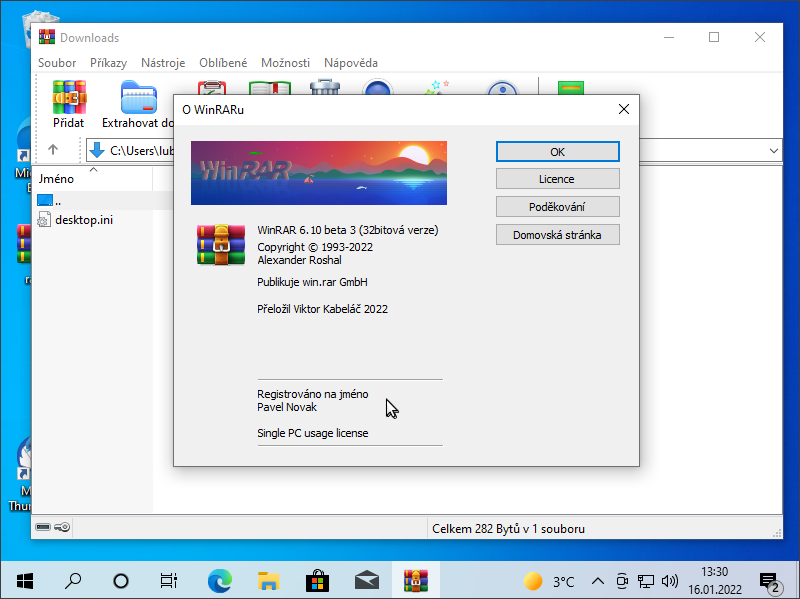Screen dimensions: 800x599
Task: Click the drive icon in status bar
Action: pyautogui.click(x=43, y=527)
